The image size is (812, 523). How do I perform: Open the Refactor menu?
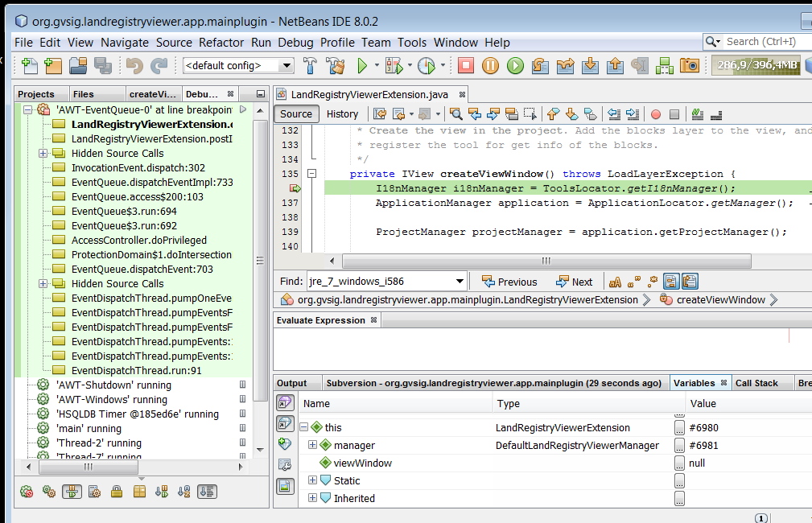pyautogui.click(x=221, y=43)
